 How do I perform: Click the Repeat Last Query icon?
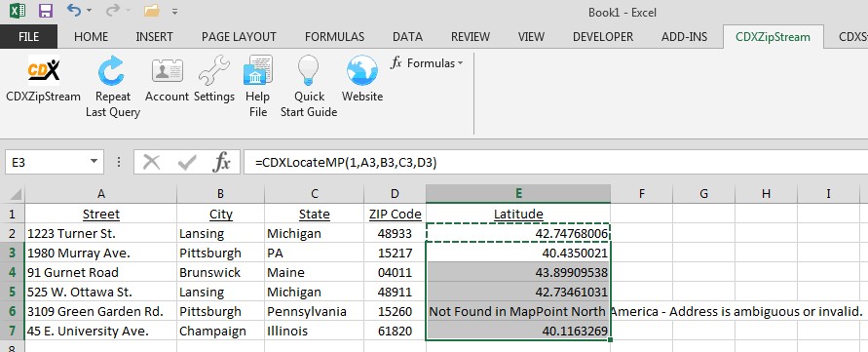[112, 71]
